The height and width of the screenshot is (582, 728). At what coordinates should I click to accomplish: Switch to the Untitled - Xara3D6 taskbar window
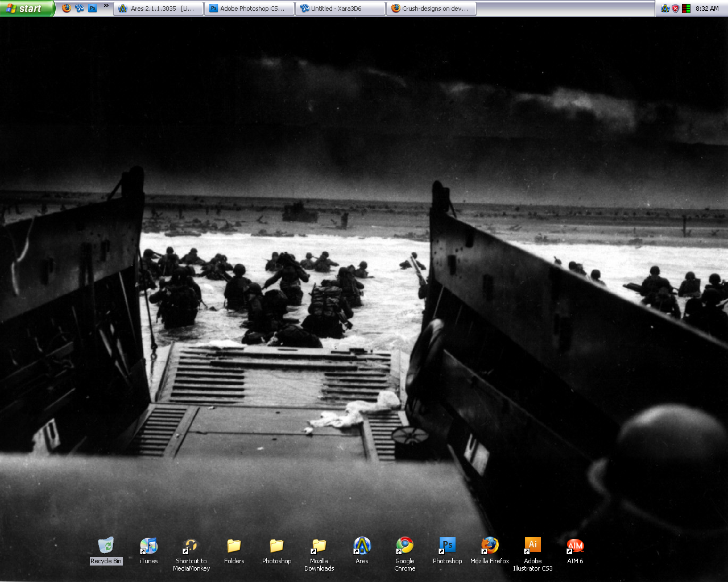pyautogui.click(x=341, y=9)
